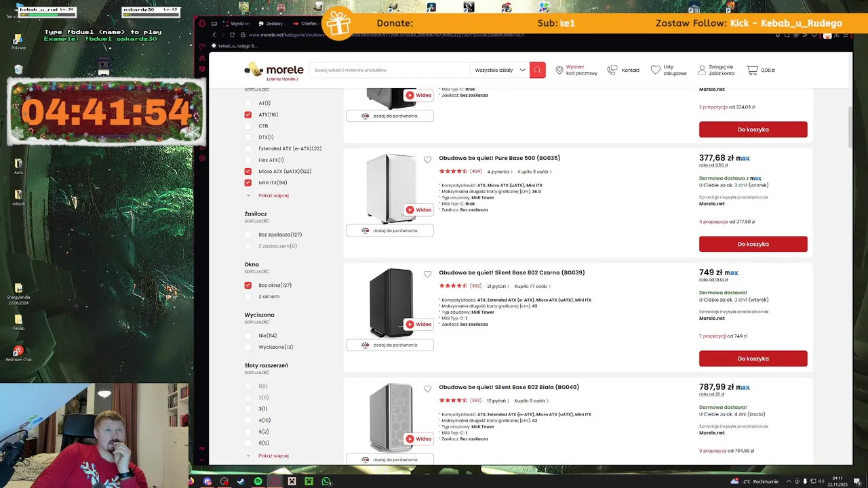868x488 pixels.
Task: Open Spotify from the taskbar
Action: tap(258, 481)
